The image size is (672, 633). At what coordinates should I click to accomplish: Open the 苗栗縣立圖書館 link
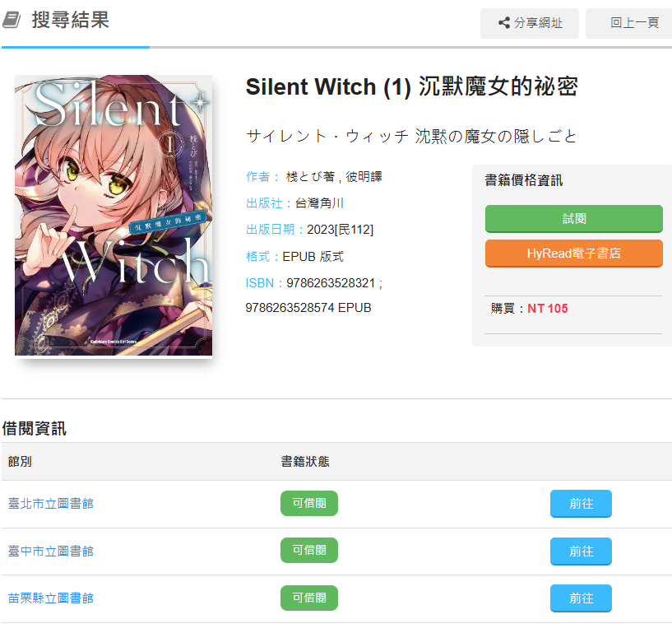pos(51,598)
